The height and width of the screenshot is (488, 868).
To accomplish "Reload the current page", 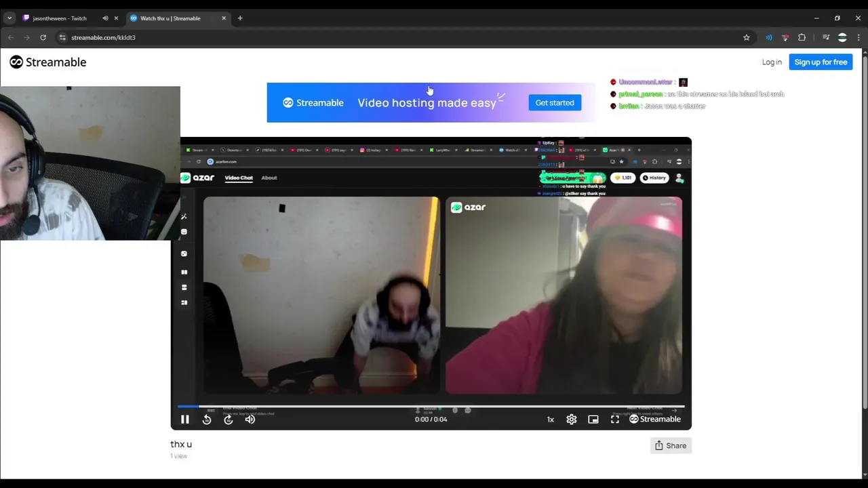I will click(x=43, y=37).
